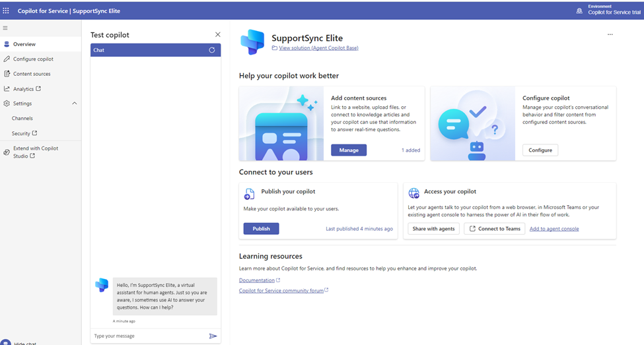
Task: Click Connect to Teams button
Action: click(x=495, y=228)
